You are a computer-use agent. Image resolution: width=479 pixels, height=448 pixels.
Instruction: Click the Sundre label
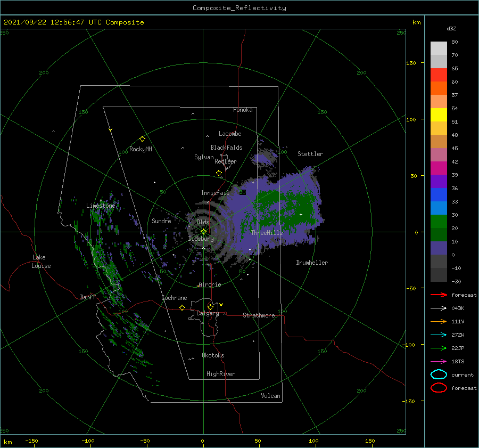(x=161, y=221)
